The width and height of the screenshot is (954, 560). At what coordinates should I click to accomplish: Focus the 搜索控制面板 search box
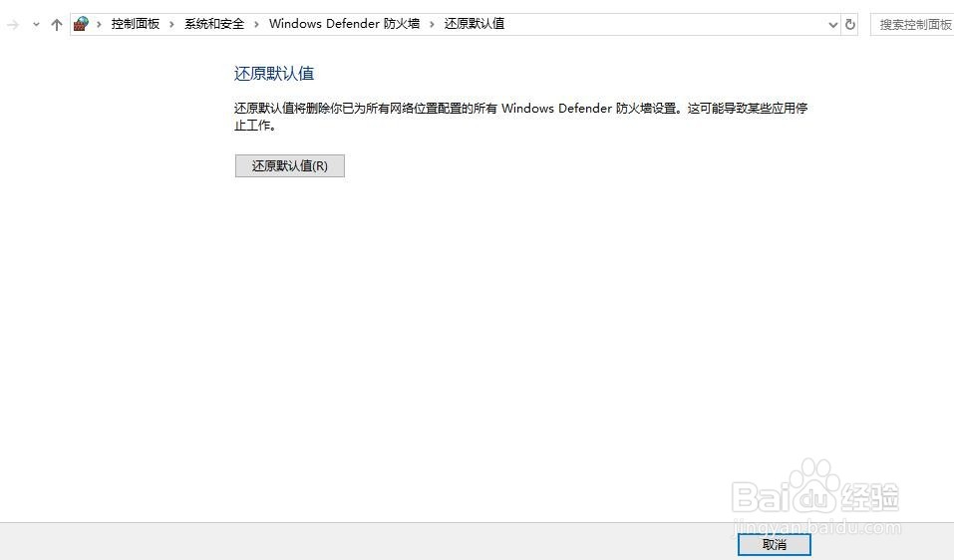(x=912, y=24)
